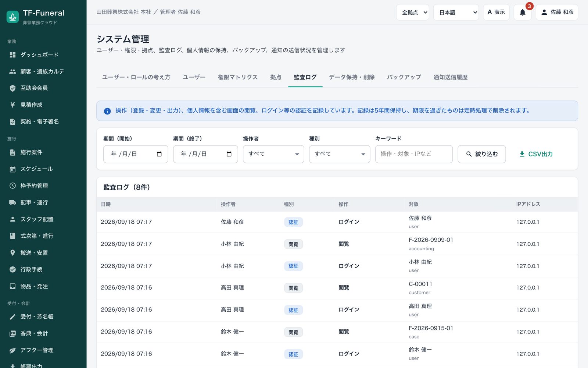Image resolution: width=588 pixels, height=368 pixels.
Task: Click the 施行案件 file icon
Action: (12, 152)
